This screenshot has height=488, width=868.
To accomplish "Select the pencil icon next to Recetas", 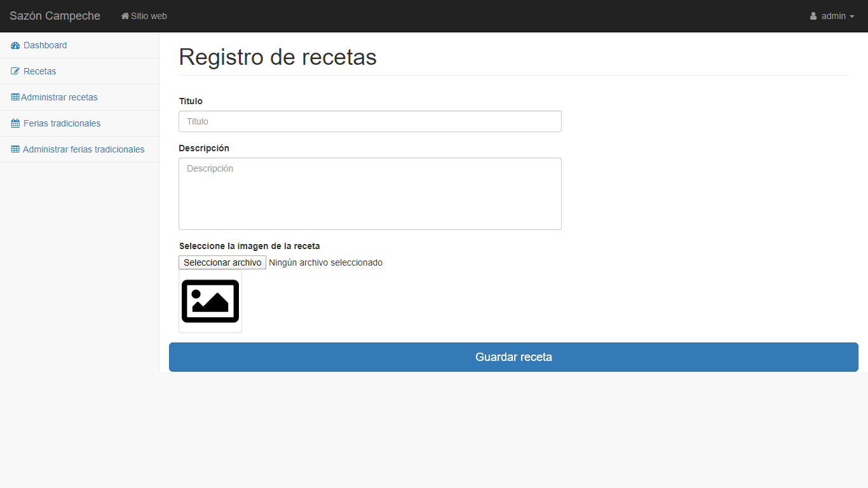I will point(14,71).
